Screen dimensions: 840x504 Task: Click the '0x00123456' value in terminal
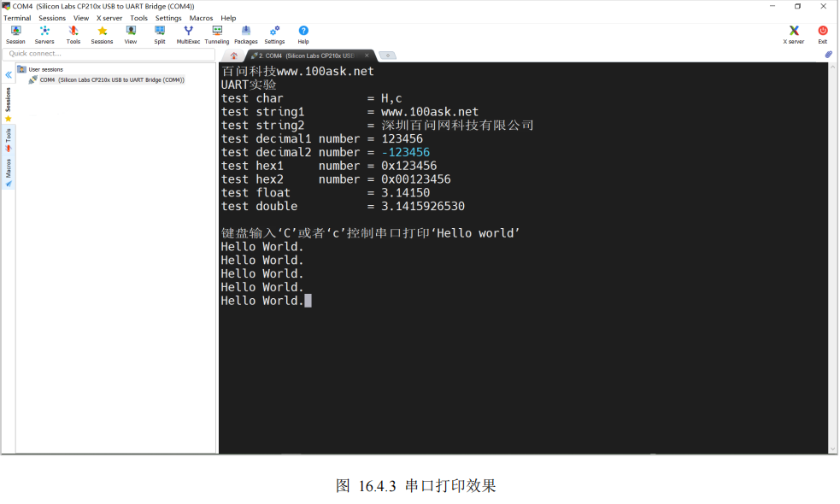pyautogui.click(x=415, y=179)
